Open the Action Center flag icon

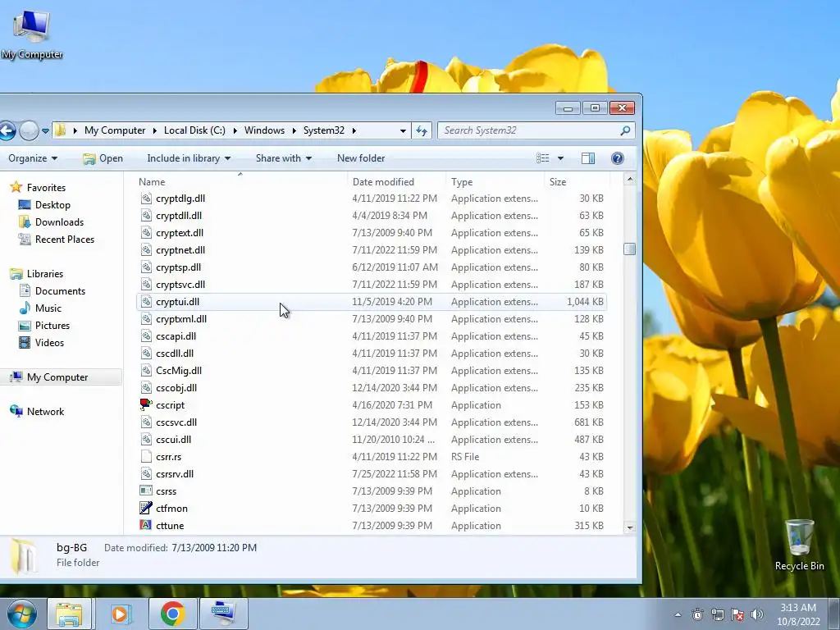[x=737, y=614]
